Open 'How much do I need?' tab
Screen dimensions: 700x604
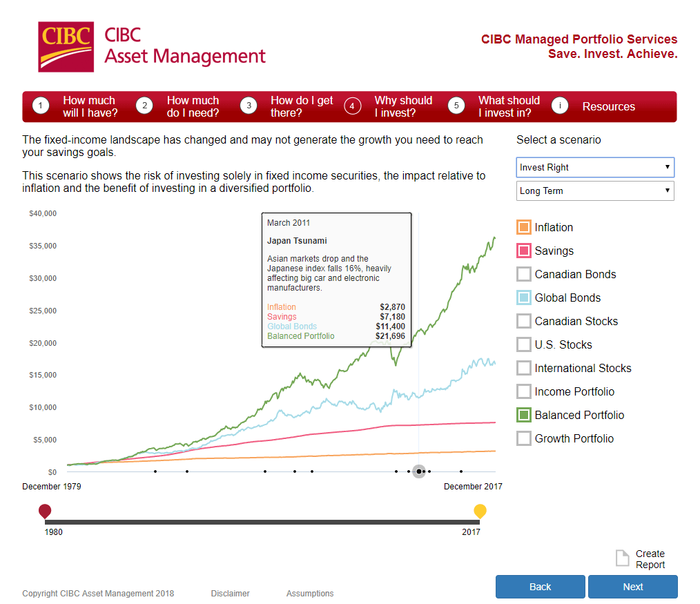click(193, 107)
